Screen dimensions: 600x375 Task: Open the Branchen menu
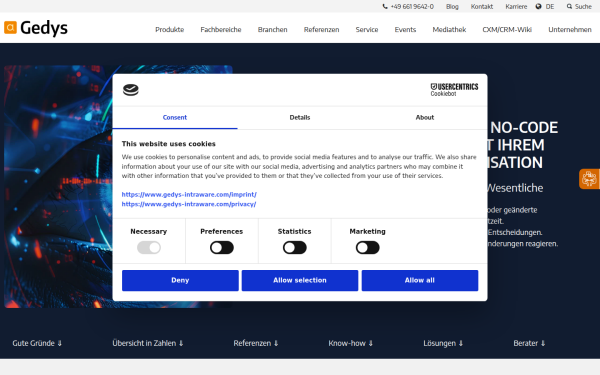pyautogui.click(x=272, y=29)
